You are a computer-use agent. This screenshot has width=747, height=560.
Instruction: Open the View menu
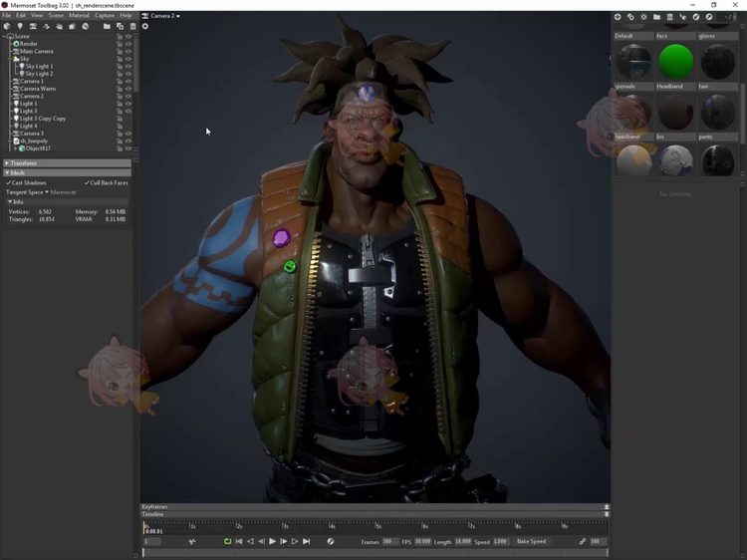pyautogui.click(x=37, y=15)
